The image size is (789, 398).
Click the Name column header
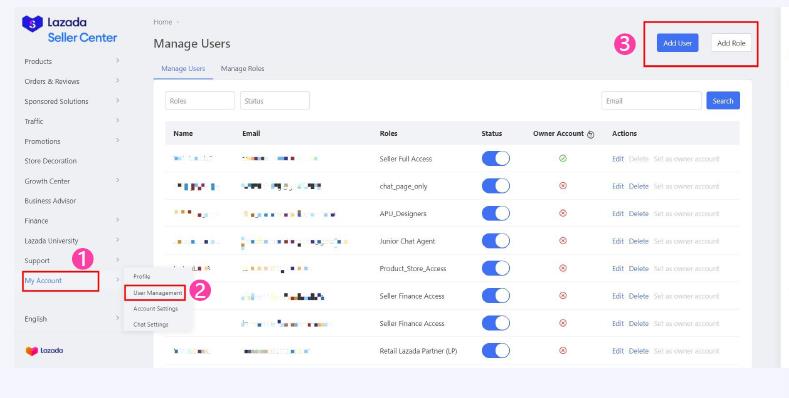point(183,133)
